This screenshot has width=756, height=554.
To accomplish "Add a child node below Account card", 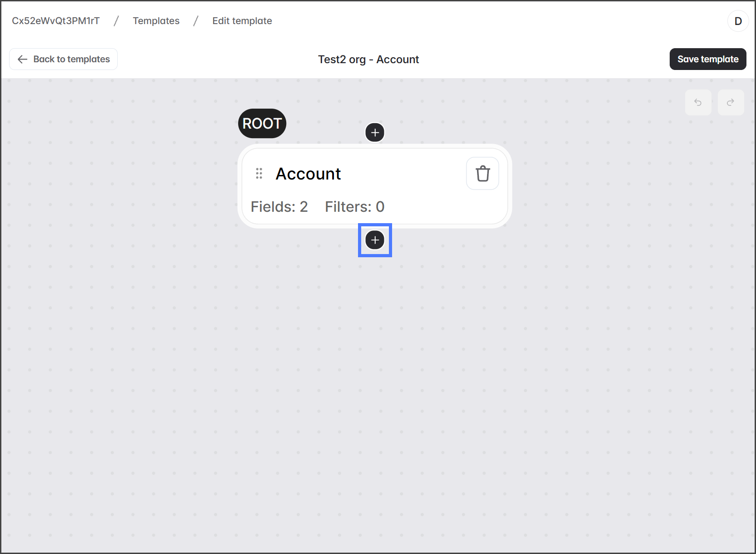I will pyautogui.click(x=375, y=240).
